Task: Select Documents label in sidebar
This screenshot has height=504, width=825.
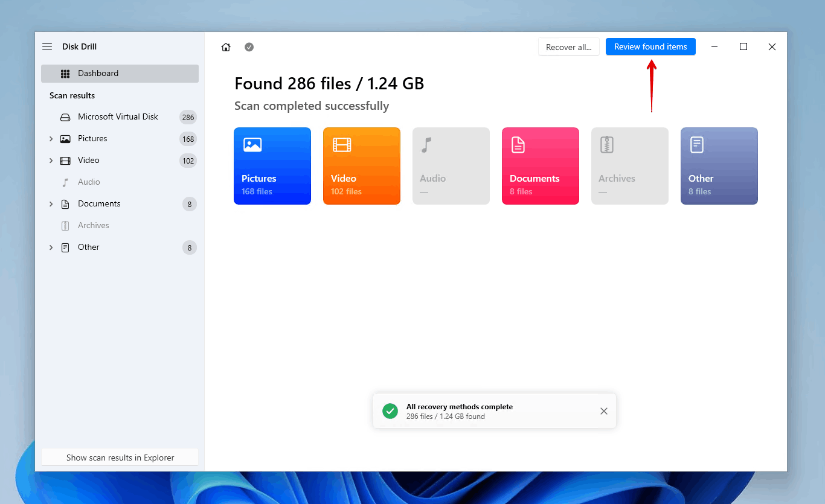Action: [99, 204]
